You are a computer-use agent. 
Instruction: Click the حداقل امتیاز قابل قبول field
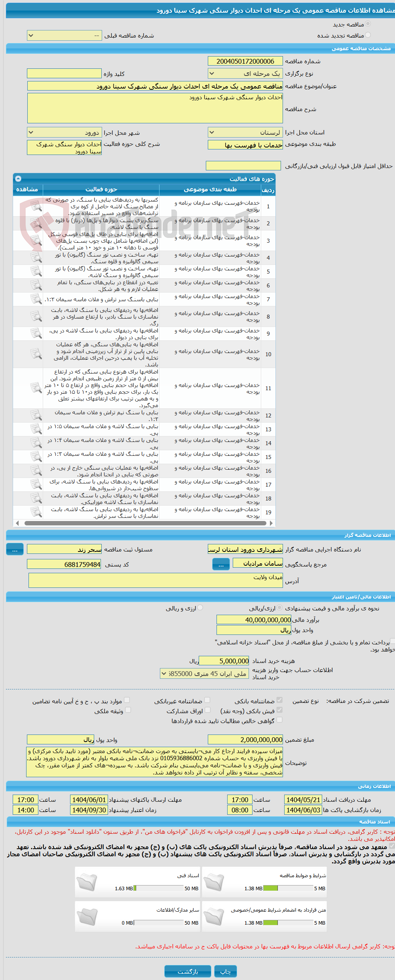[243, 166]
